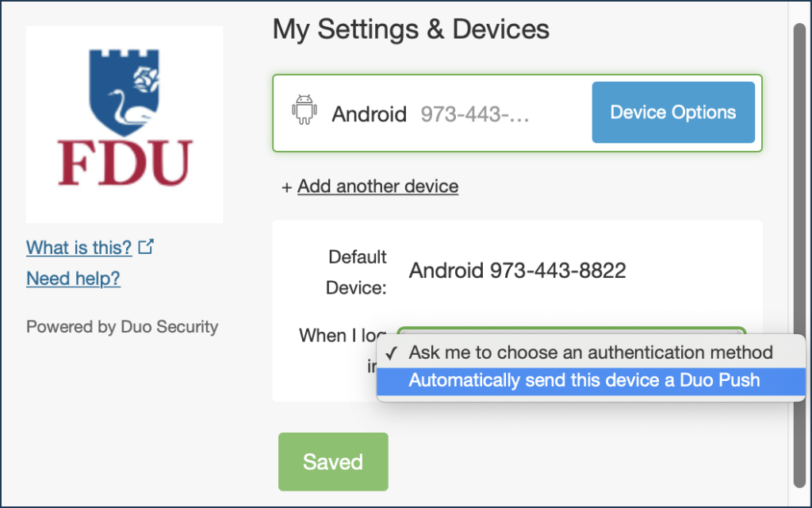812x508 pixels.
Task: Click the red FDU lettering in the logo
Action: (x=124, y=163)
